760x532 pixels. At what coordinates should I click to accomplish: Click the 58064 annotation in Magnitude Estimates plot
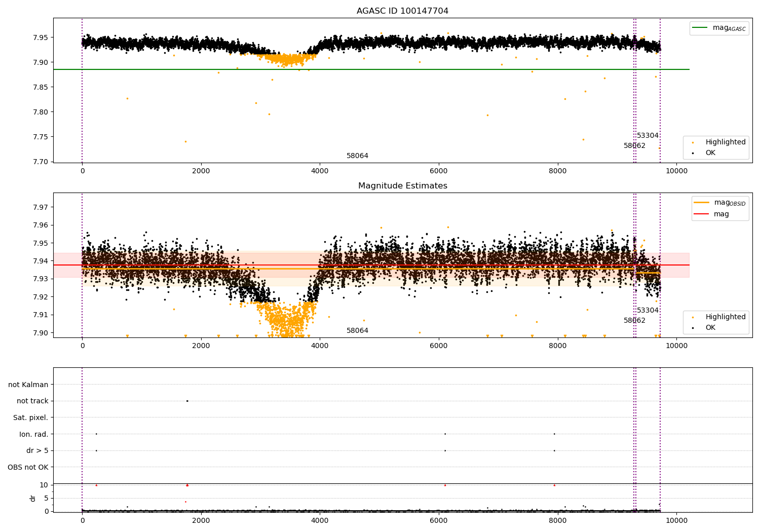coord(357,330)
